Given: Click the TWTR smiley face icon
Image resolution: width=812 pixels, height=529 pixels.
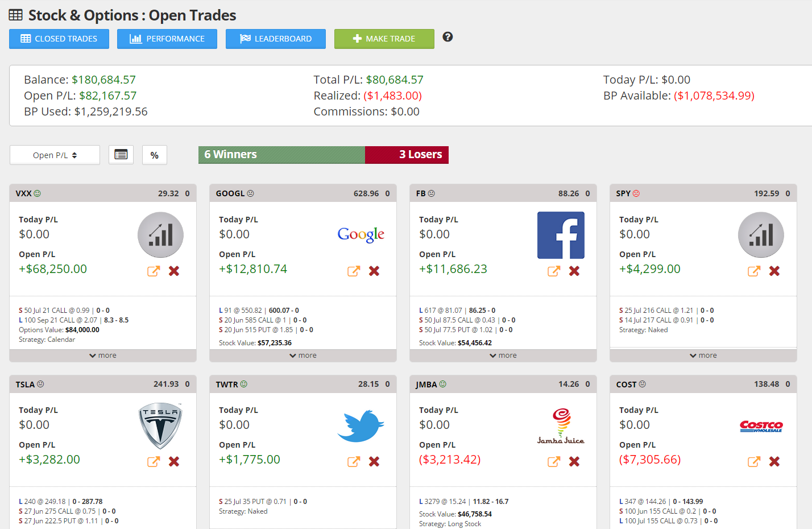Looking at the screenshot, I should (x=244, y=384).
